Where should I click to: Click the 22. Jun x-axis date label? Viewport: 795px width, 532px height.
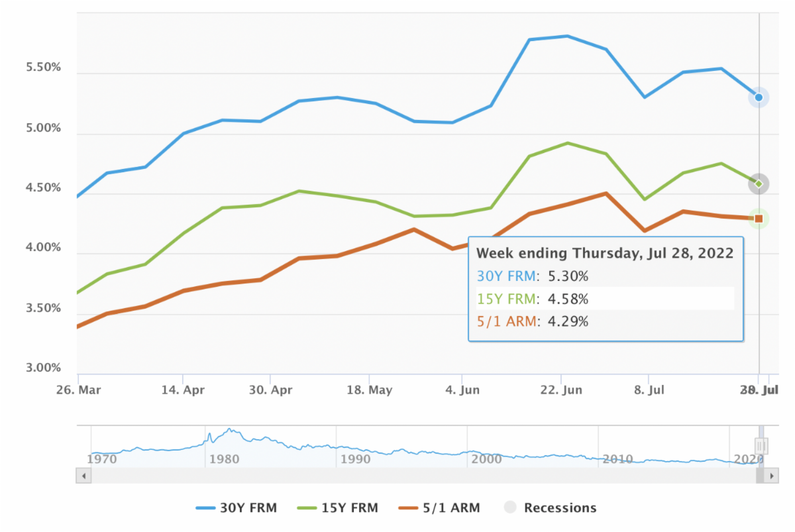(x=561, y=390)
